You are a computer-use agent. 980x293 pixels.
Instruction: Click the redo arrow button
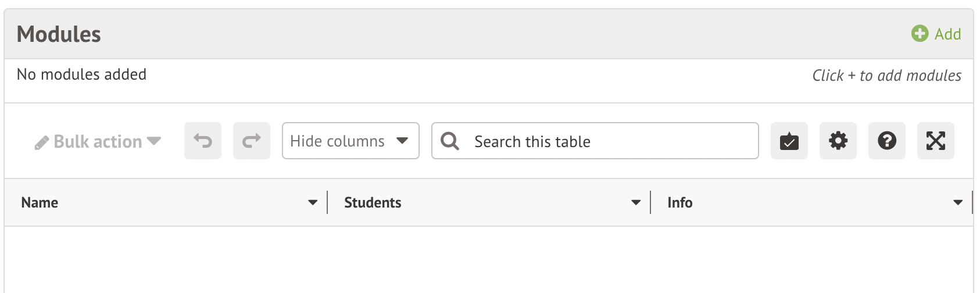click(x=252, y=141)
